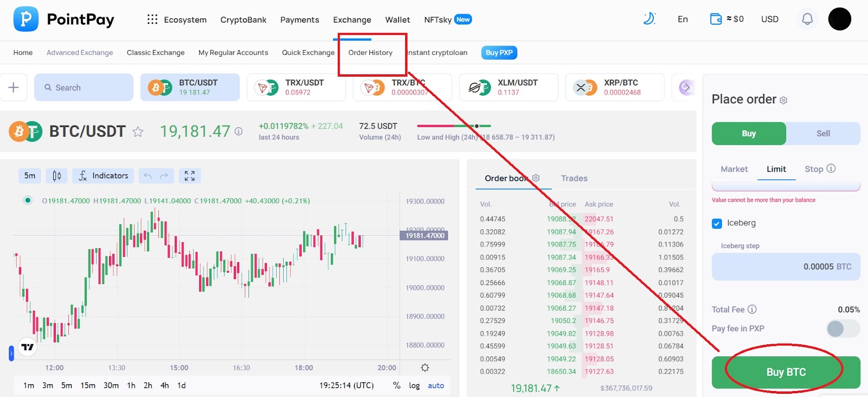The width and height of the screenshot is (868, 397).
Task: Click the PointPay logo
Action: 63,20
